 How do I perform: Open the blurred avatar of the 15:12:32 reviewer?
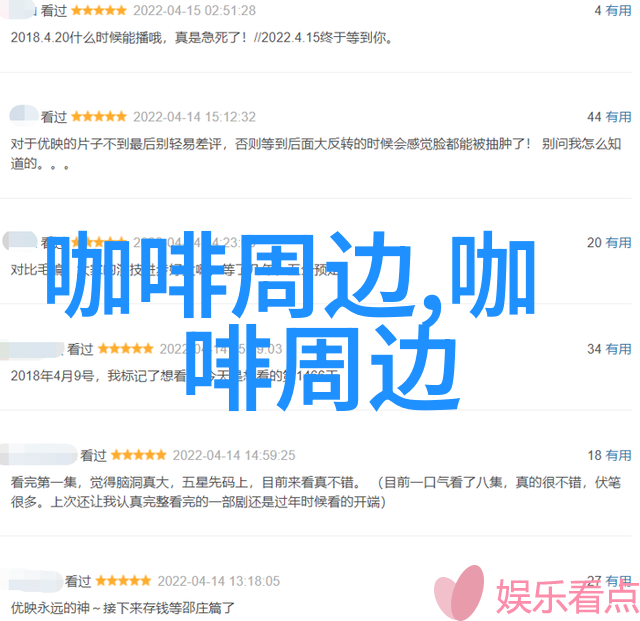click(24, 115)
